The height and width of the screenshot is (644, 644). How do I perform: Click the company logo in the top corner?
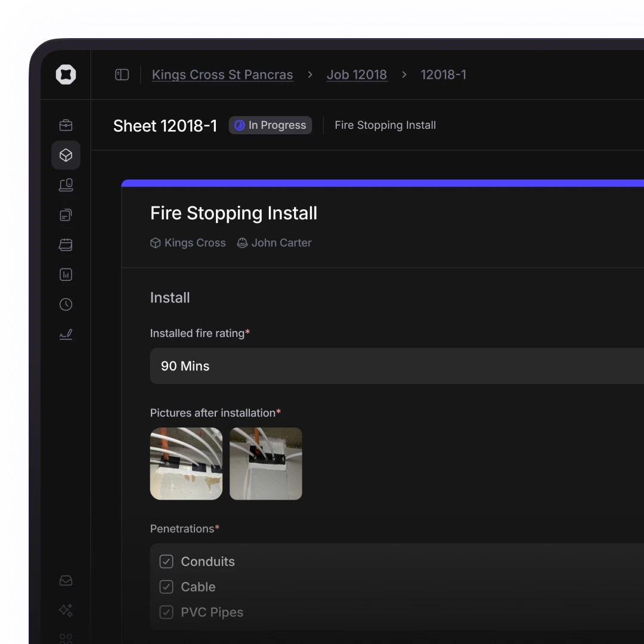(66, 75)
